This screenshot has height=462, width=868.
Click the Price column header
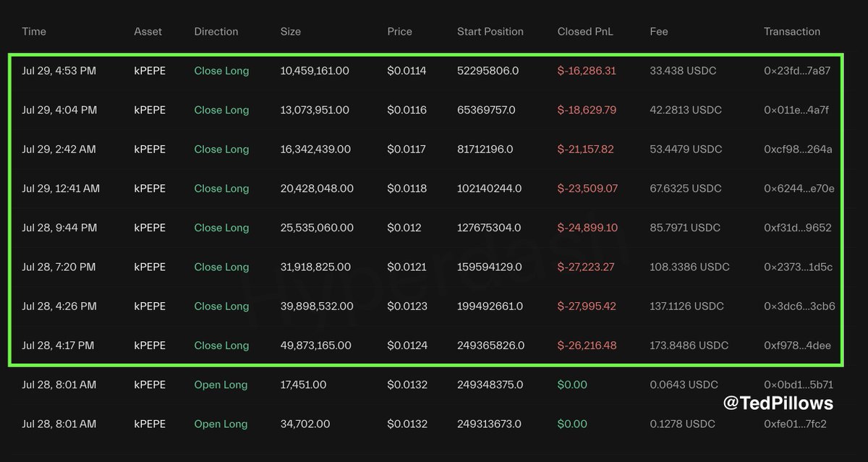(400, 32)
